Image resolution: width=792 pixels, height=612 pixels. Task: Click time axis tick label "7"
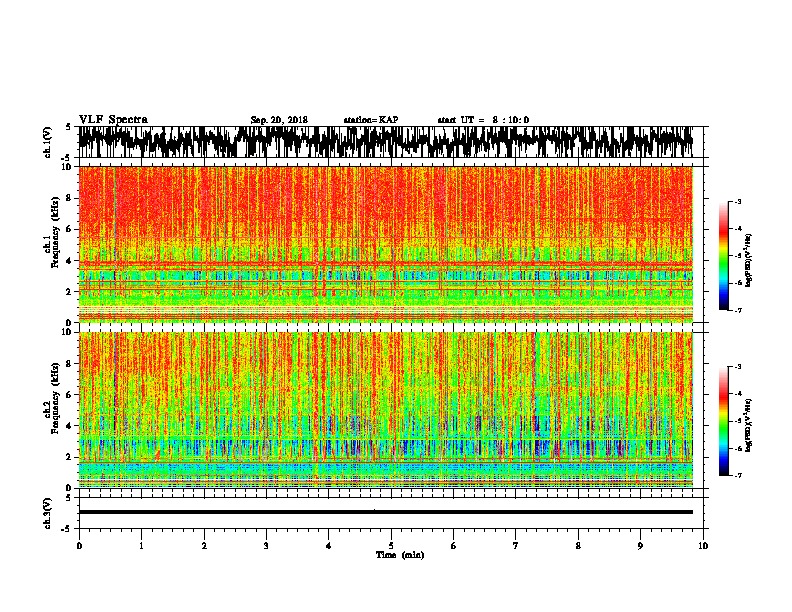tap(516, 546)
